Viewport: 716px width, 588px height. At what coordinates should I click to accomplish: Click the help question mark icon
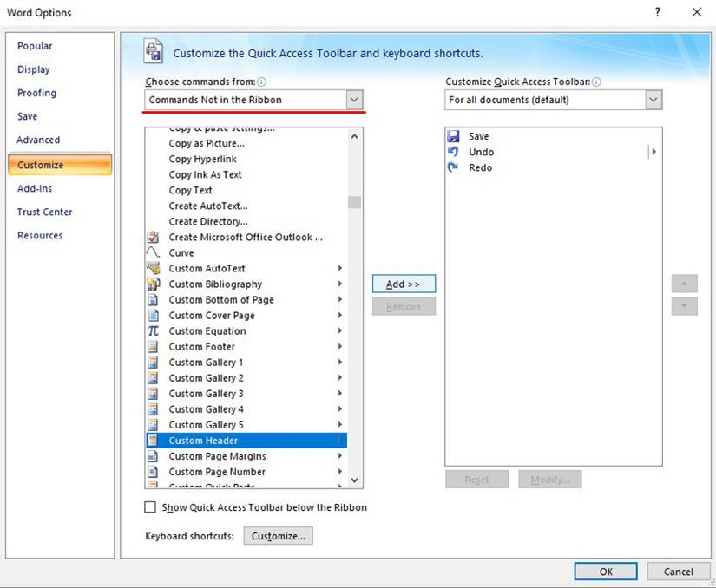coord(658,12)
